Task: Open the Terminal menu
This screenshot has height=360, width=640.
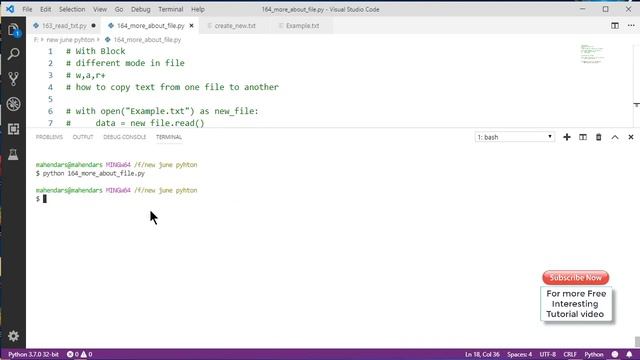Action: 171,9
